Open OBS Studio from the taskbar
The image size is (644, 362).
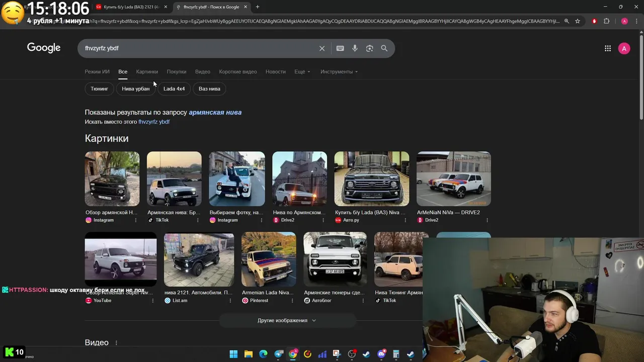(352, 354)
